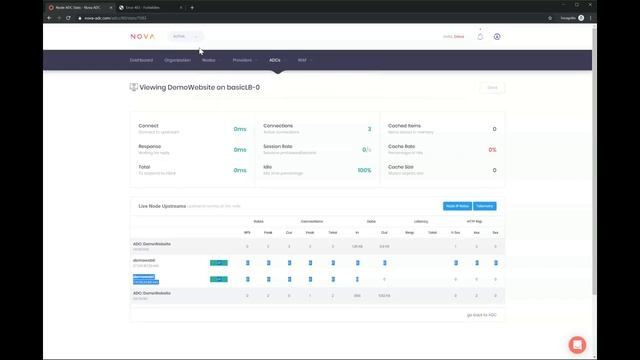Click the Cache Rate 0% value
The height and width of the screenshot is (360, 640).
[x=492, y=150]
